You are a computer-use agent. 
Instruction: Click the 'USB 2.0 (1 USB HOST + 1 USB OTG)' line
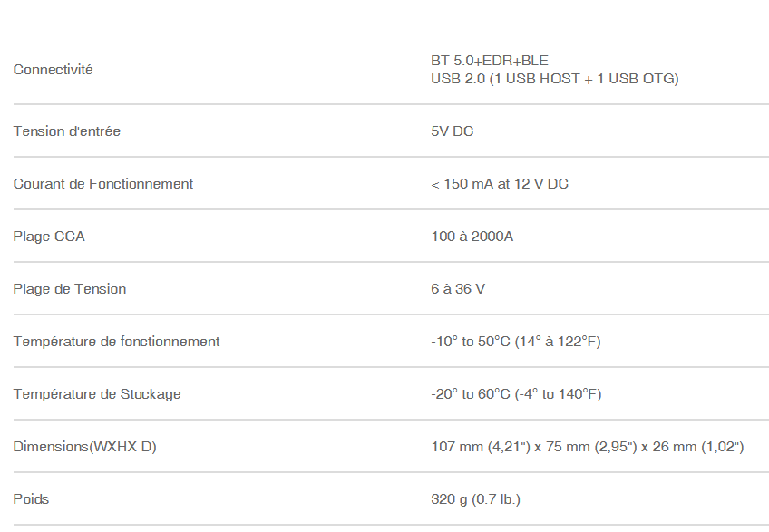click(555, 79)
